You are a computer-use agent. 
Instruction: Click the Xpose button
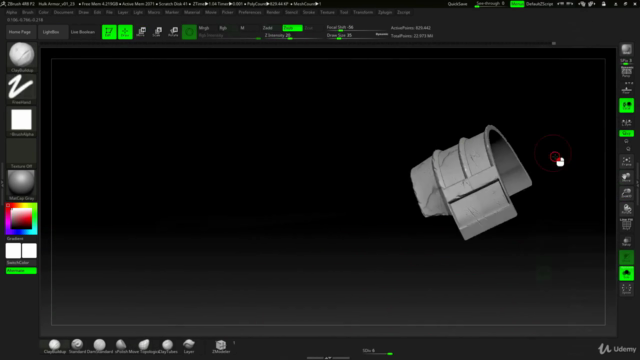627,289
